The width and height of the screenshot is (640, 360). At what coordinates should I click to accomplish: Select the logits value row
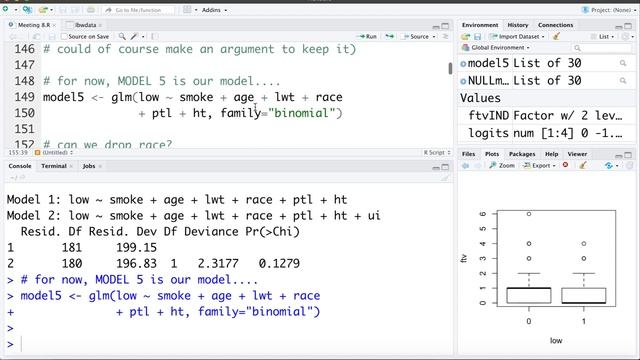(x=547, y=133)
